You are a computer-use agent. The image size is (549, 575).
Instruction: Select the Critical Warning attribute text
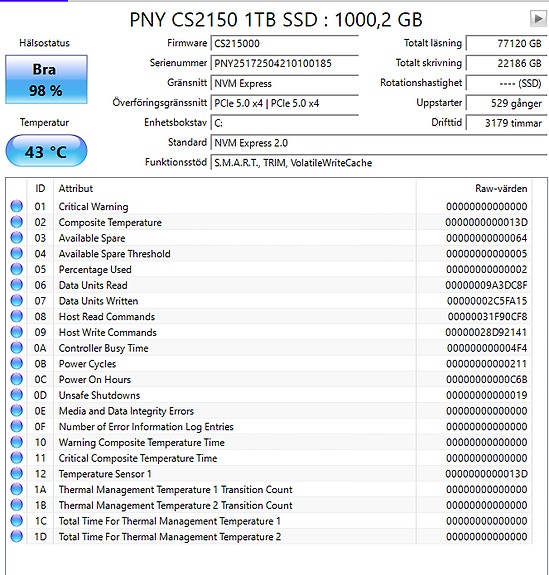tap(94, 206)
